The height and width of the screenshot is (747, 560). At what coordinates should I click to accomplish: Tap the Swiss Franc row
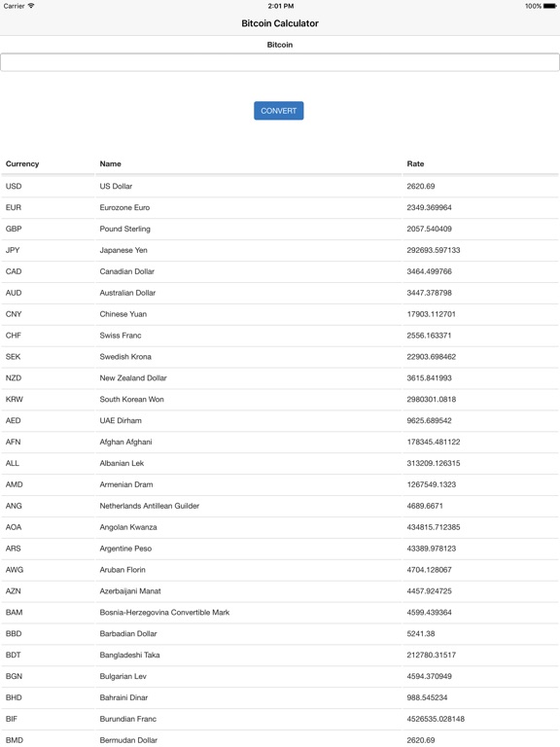click(280, 336)
